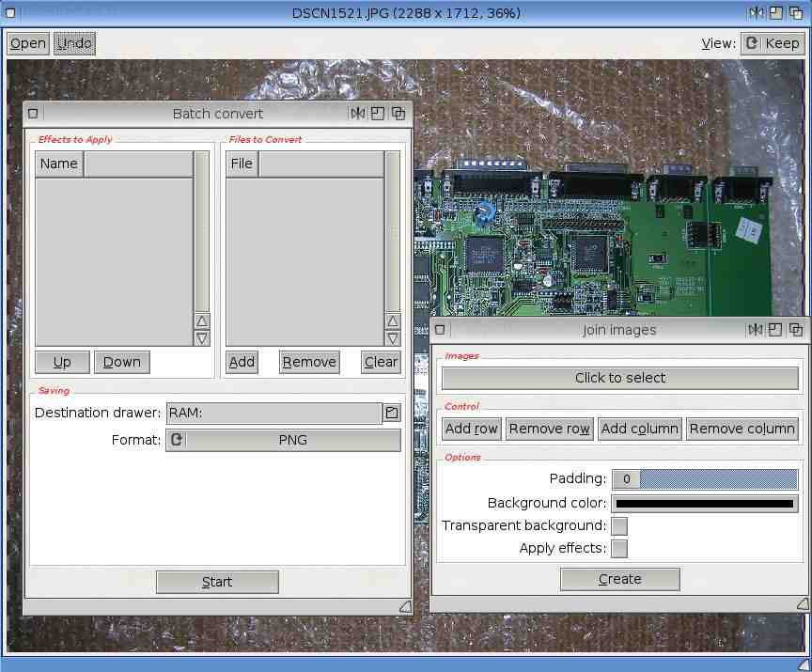Click the Undo toolbar button
The width and height of the screenshot is (812, 672).
(x=74, y=43)
